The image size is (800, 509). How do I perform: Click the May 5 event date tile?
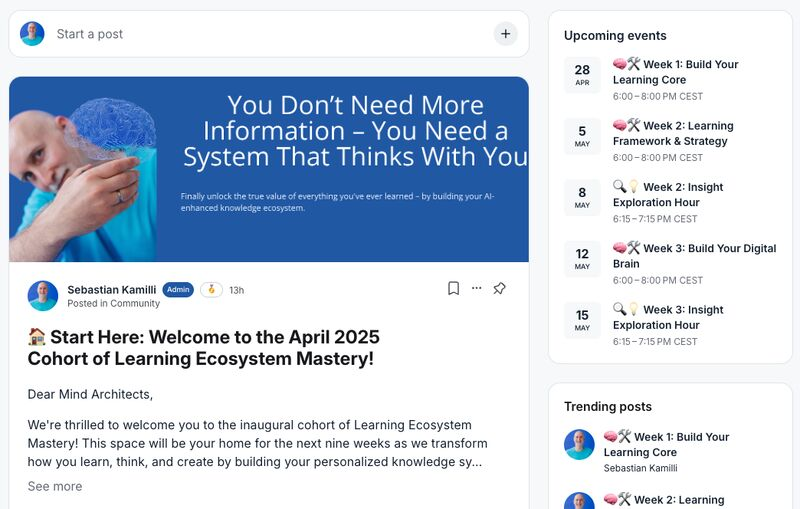(x=582, y=136)
